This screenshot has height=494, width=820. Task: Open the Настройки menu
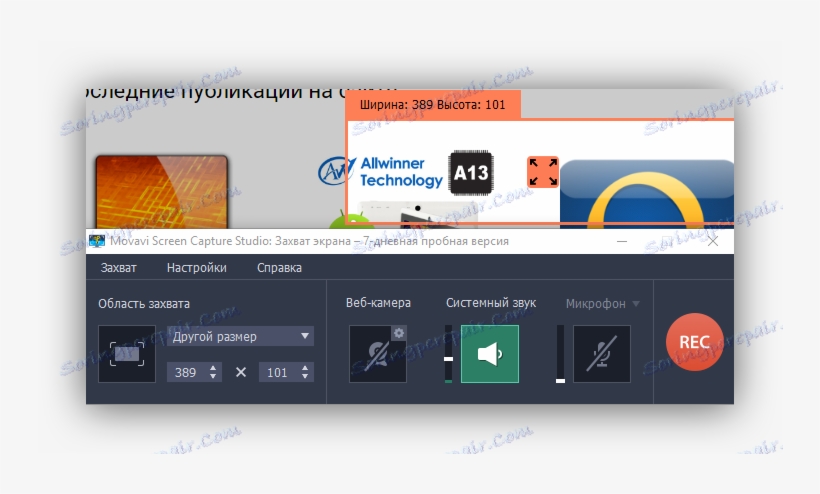point(197,268)
